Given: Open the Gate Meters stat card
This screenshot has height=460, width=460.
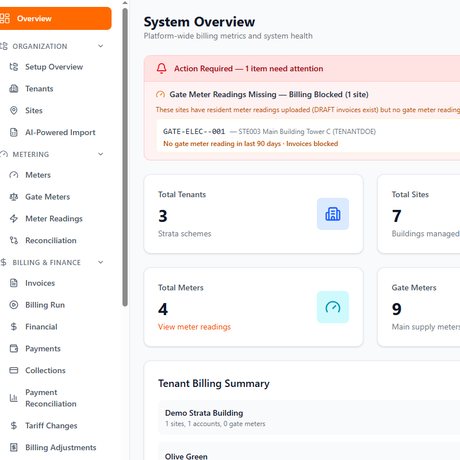Looking at the screenshot, I should click(419, 307).
